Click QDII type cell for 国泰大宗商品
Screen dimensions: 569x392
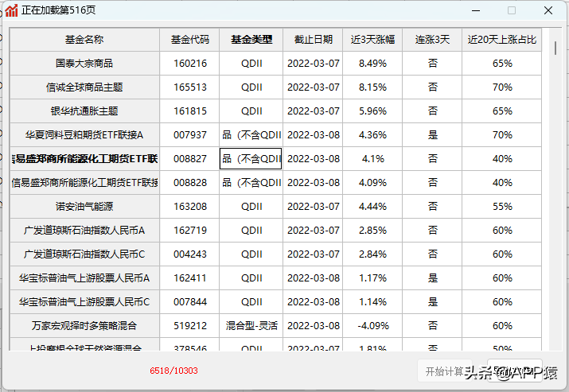(x=251, y=64)
